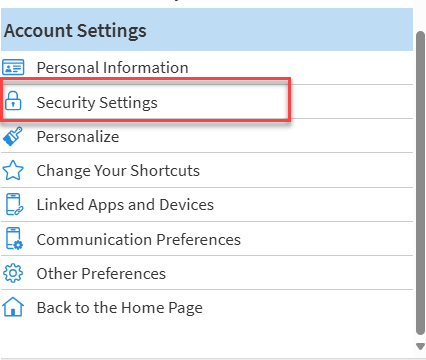The width and height of the screenshot is (426, 360).
Task: Open the Personalize option
Action: (207, 136)
